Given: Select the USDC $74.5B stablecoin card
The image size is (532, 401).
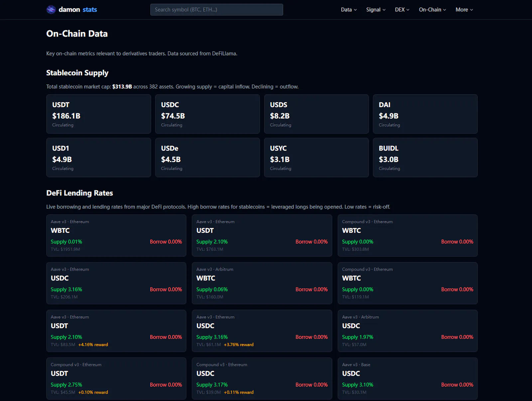Looking at the screenshot, I should [207, 114].
